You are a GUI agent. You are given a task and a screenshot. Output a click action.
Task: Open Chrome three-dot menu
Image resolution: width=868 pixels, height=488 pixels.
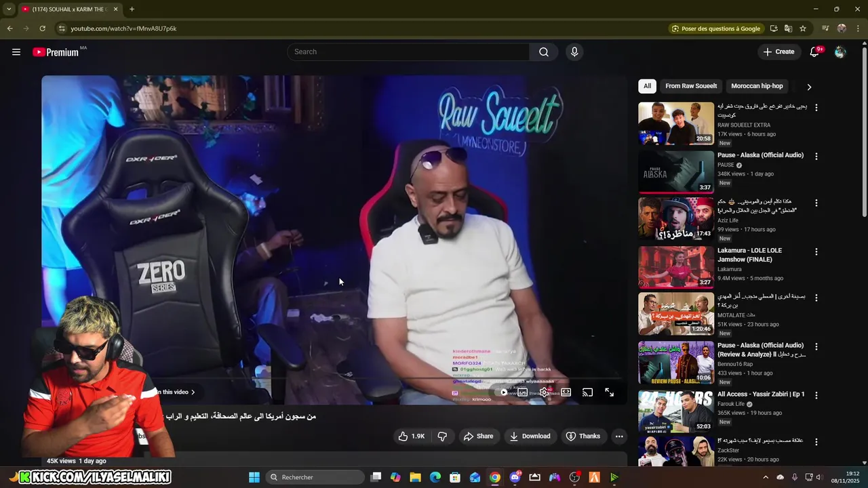858,28
